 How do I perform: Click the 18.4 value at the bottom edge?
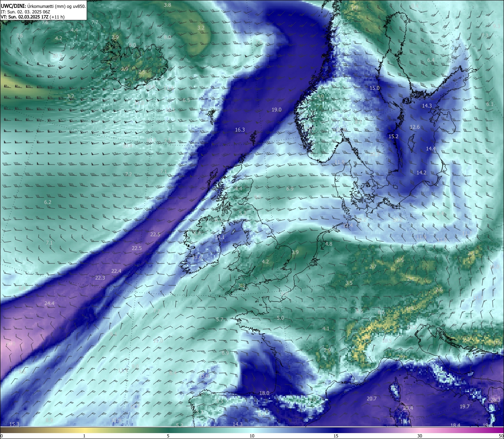pos(455,426)
